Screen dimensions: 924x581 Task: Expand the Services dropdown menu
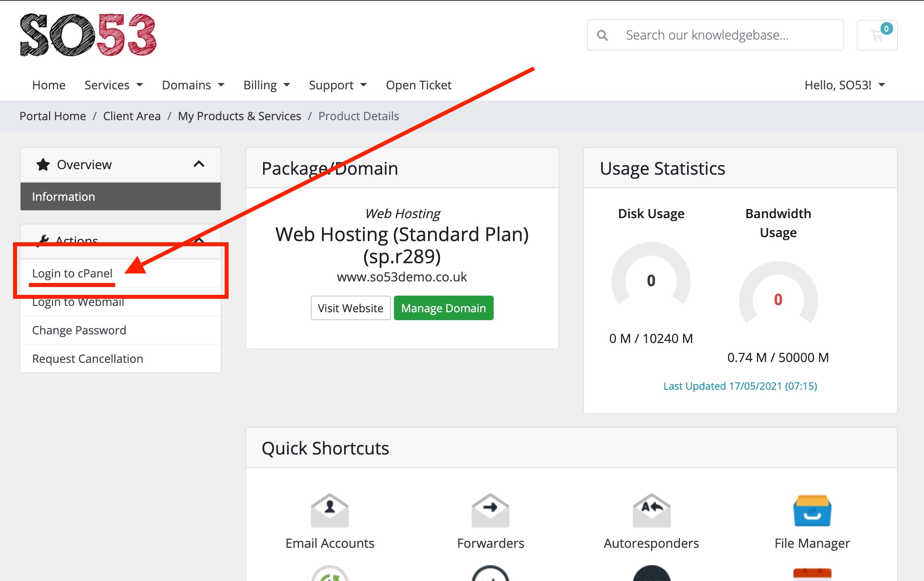click(x=114, y=85)
